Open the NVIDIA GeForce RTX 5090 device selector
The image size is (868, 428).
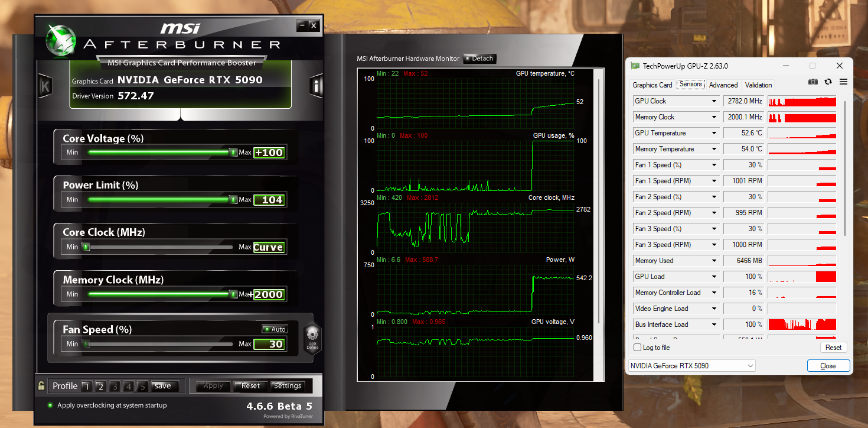coord(691,366)
